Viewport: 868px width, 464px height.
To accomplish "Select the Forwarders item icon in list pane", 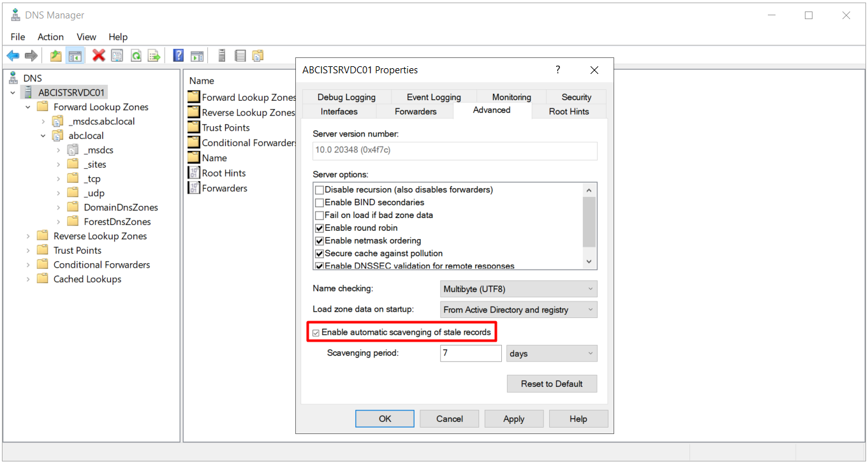I will click(x=194, y=188).
